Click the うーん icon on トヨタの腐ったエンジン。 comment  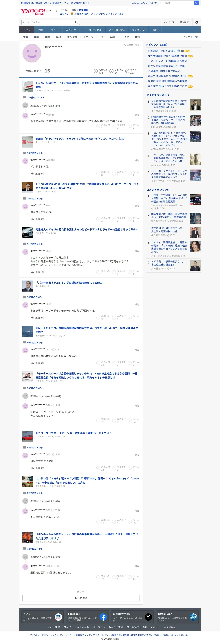(x=130, y=521)
